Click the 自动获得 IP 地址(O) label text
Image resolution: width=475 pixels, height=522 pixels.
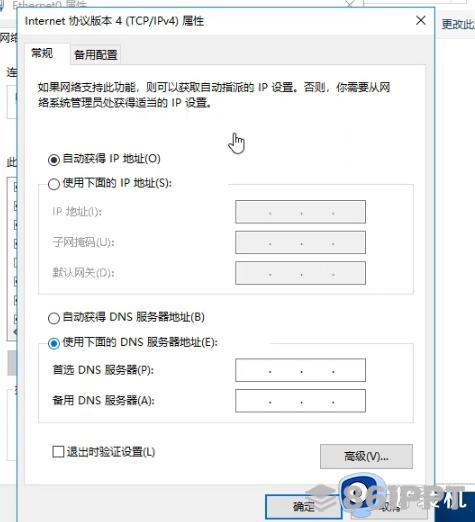pos(111,159)
